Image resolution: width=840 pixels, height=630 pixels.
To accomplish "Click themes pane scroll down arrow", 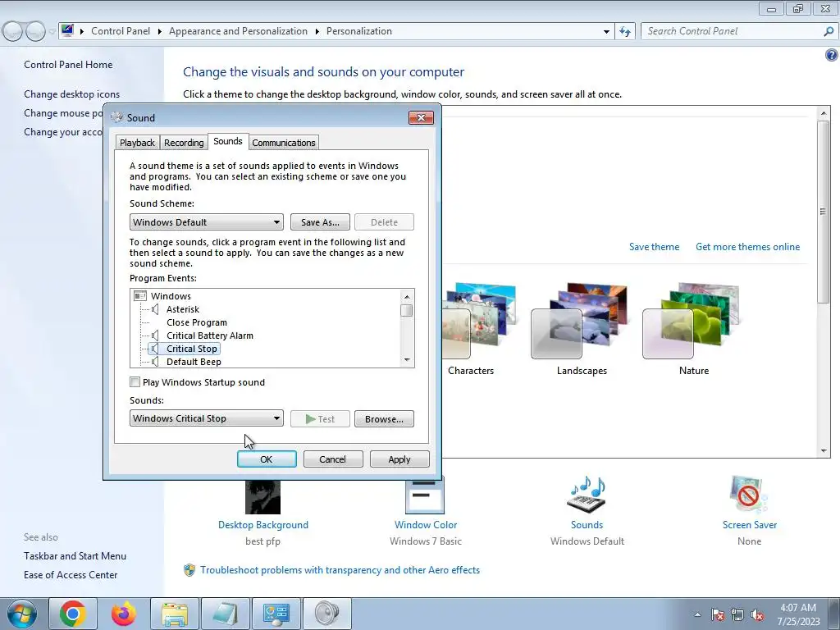I will [824, 451].
